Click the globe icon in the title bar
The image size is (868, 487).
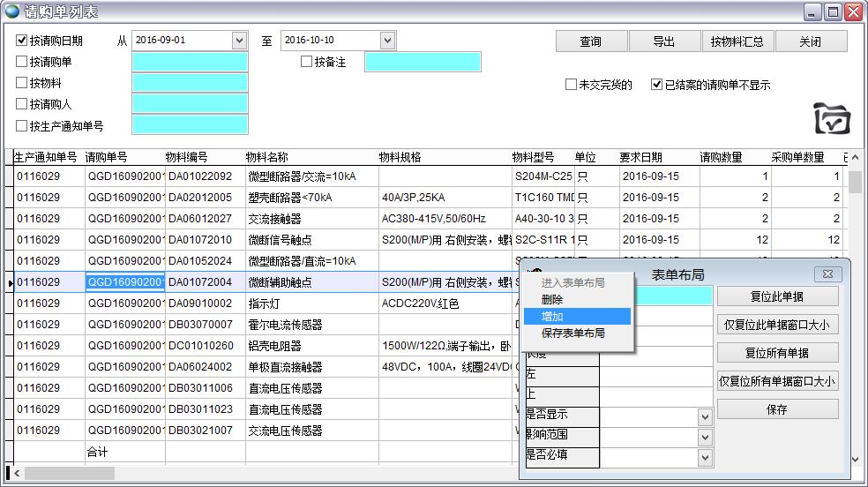click(x=12, y=11)
